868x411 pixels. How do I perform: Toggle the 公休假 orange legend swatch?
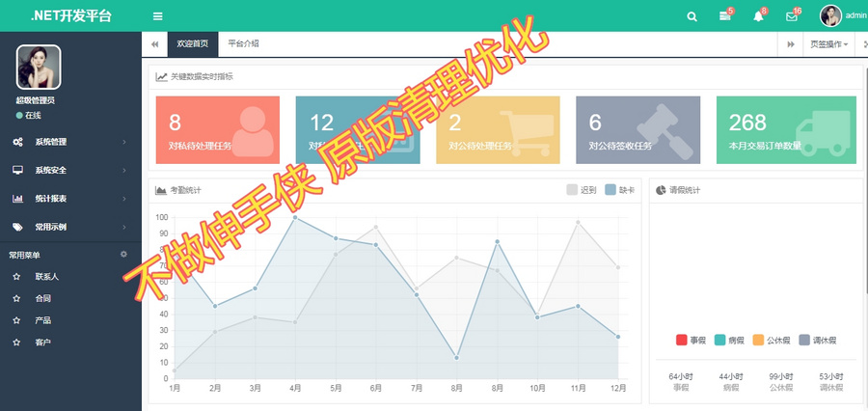click(758, 341)
